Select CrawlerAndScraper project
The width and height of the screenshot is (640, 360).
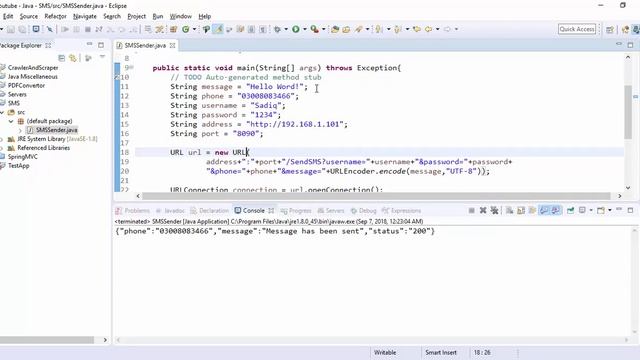click(x=33, y=67)
